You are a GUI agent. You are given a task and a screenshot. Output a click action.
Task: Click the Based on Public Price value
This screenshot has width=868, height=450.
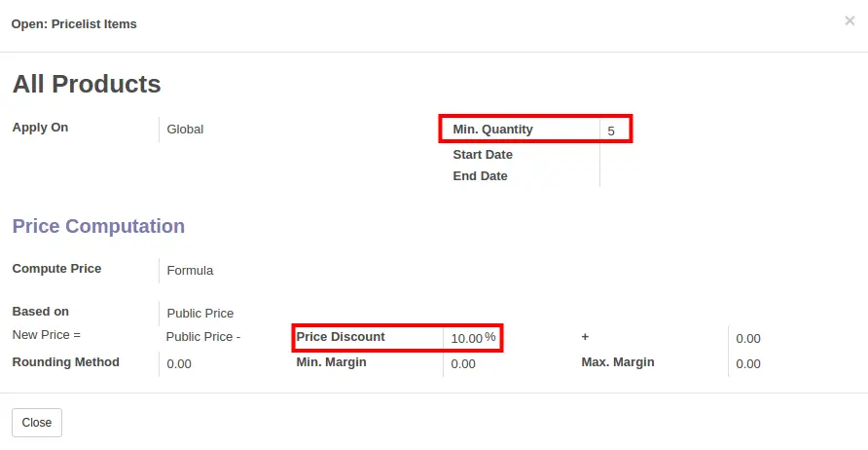coord(200,313)
